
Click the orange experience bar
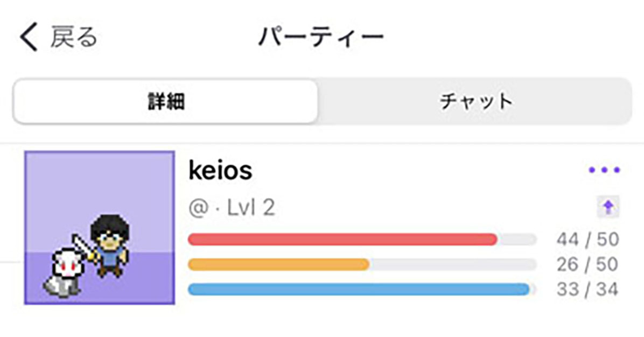pyautogui.click(x=279, y=264)
